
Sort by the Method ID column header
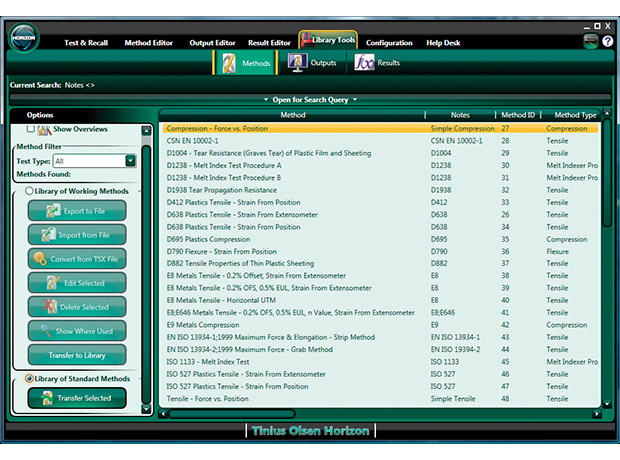click(518, 115)
